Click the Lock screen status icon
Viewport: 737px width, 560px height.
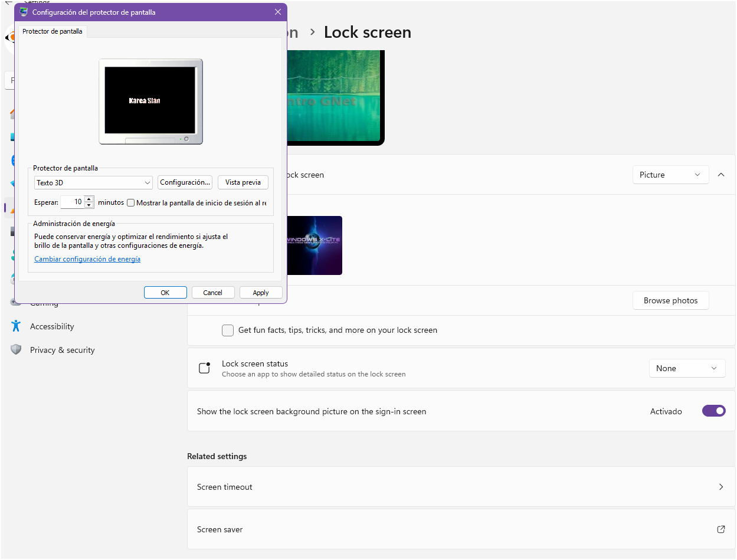tap(204, 368)
